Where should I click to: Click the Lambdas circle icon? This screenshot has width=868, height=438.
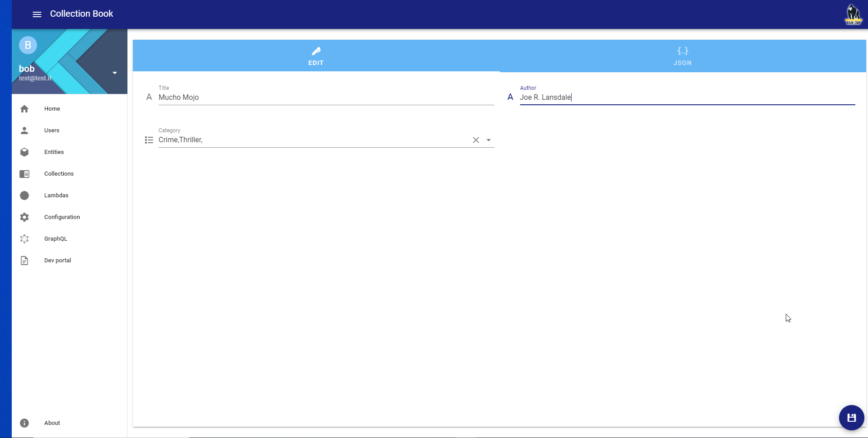tap(24, 196)
